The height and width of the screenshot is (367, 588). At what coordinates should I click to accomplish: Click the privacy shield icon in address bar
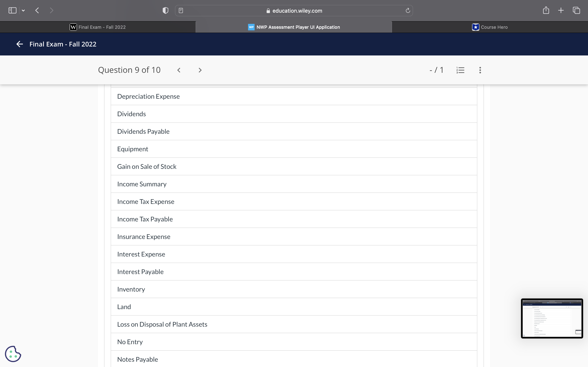165,10
